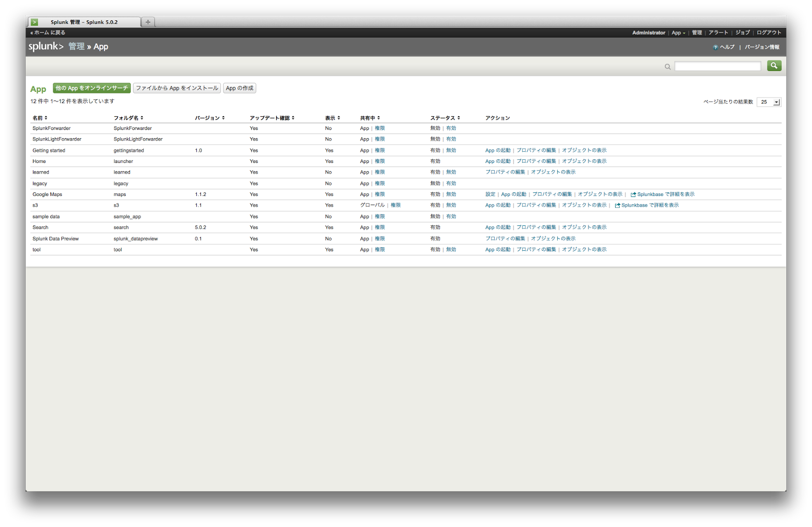This screenshot has height=527, width=812.
Task: Click プロパティの編集 for Splunk Data Preview
Action: pos(505,239)
